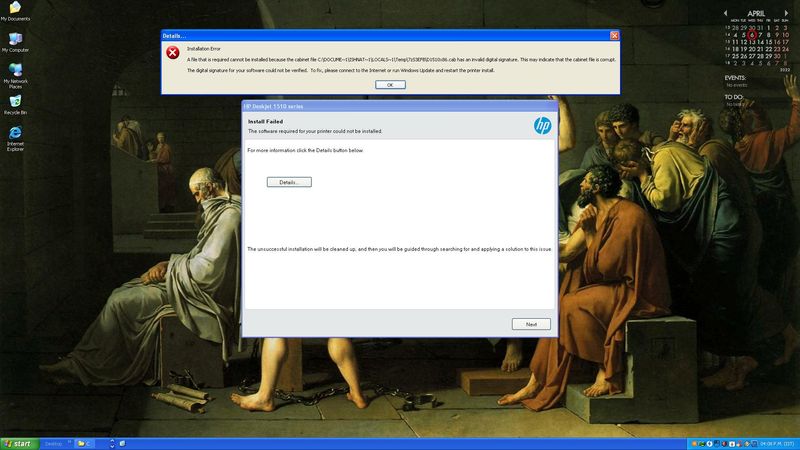Screen dimensions: 800x450
Task: Open My Documents desktop icon
Action: [15, 10]
